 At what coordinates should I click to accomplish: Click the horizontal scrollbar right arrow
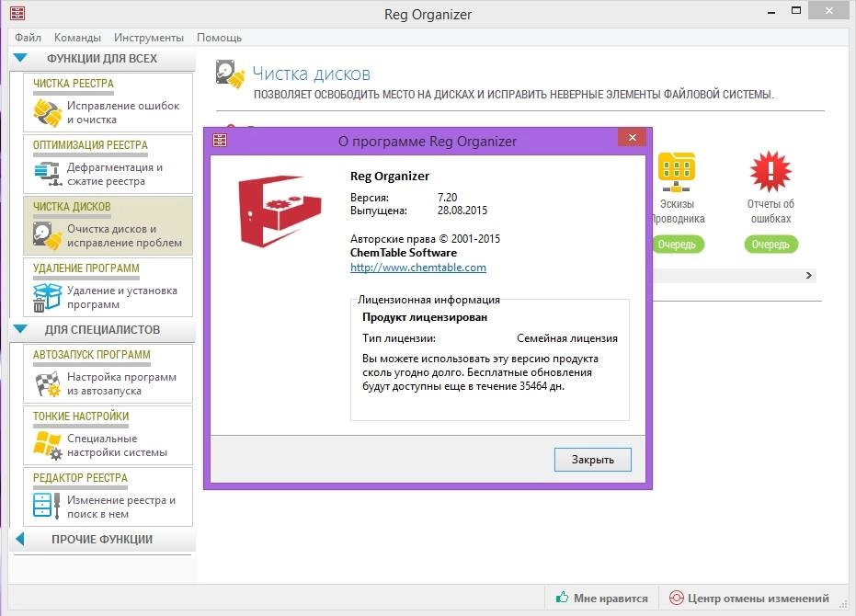coord(809,275)
